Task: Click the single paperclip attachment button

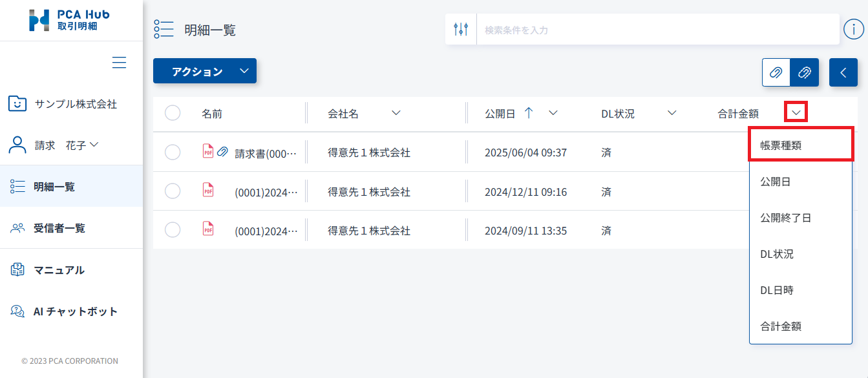Action: 776,72
